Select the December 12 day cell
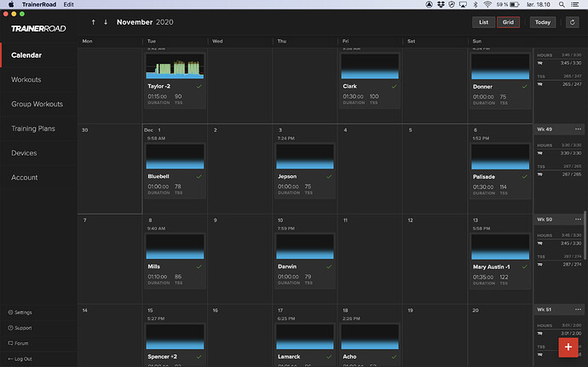The image size is (588, 367). (435, 259)
